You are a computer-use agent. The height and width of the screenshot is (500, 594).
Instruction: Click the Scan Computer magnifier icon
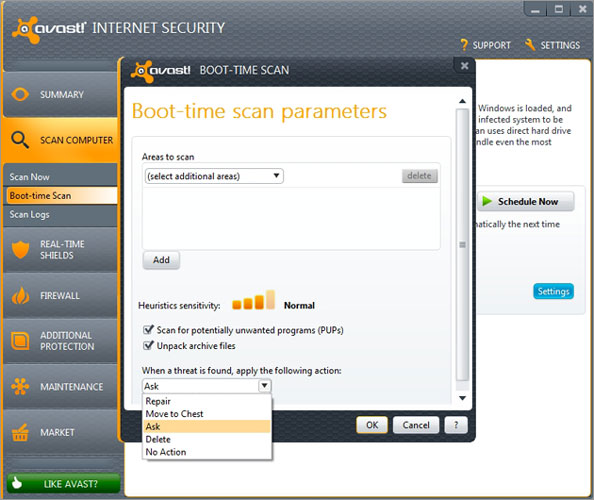click(20, 140)
